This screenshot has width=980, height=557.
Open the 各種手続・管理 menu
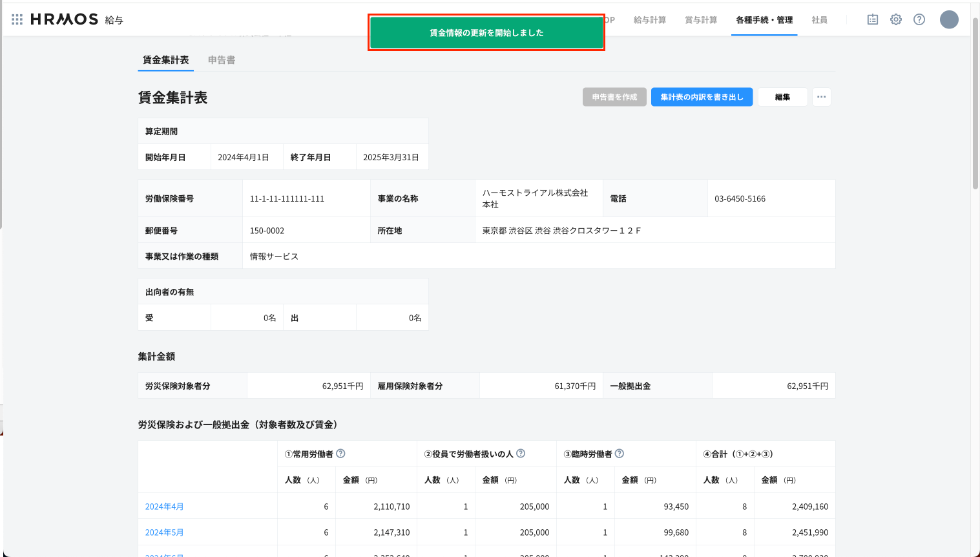coord(764,20)
